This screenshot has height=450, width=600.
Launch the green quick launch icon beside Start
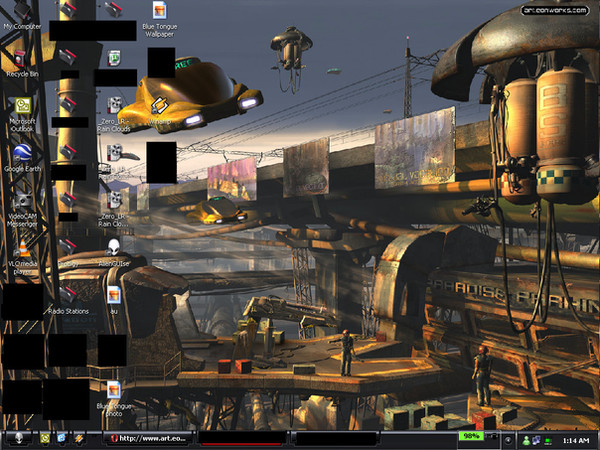tap(45, 439)
